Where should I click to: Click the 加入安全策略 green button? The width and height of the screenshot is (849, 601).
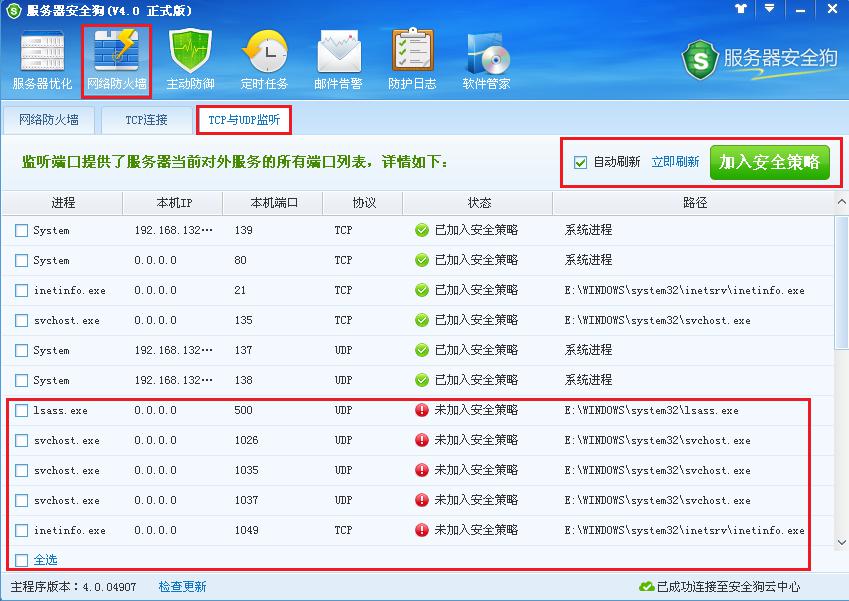[x=772, y=162]
